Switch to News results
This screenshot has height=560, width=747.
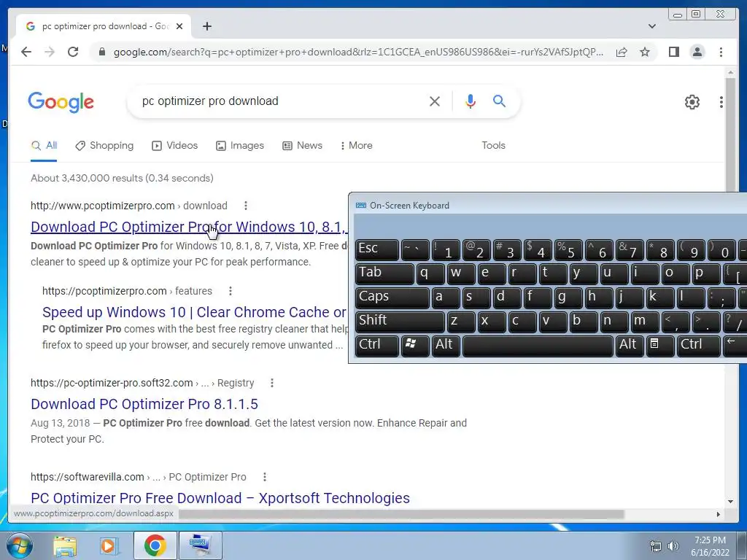click(302, 146)
